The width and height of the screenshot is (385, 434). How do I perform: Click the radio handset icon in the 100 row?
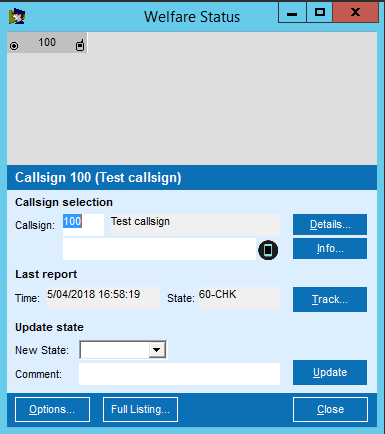(80, 45)
